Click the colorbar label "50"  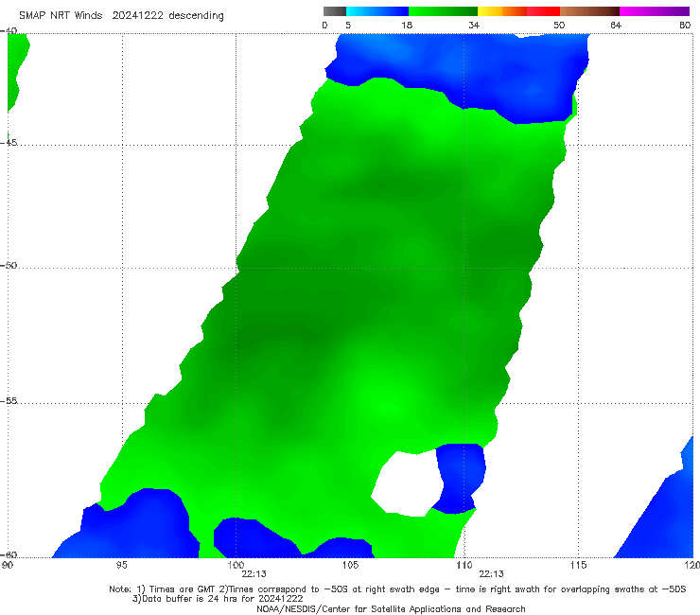(559, 26)
